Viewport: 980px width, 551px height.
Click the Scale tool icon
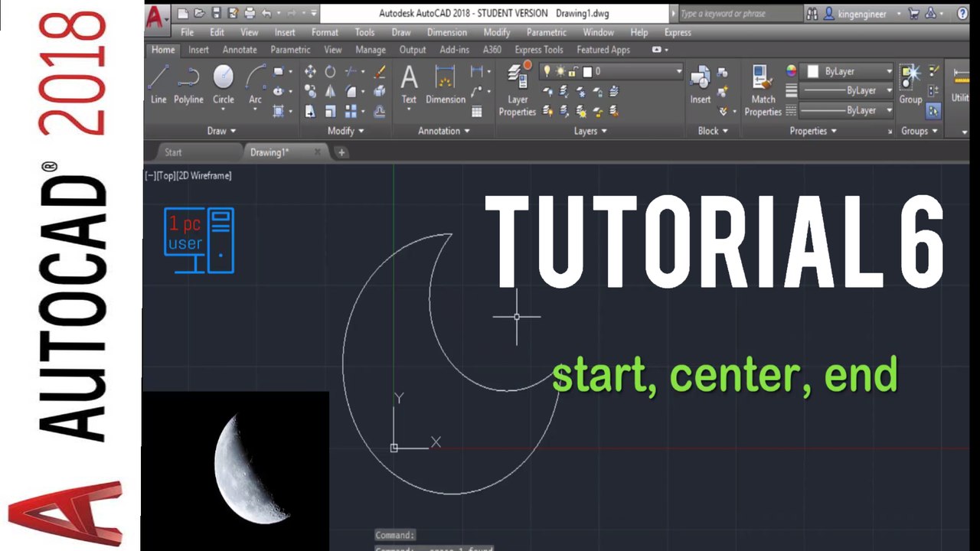pos(330,111)
